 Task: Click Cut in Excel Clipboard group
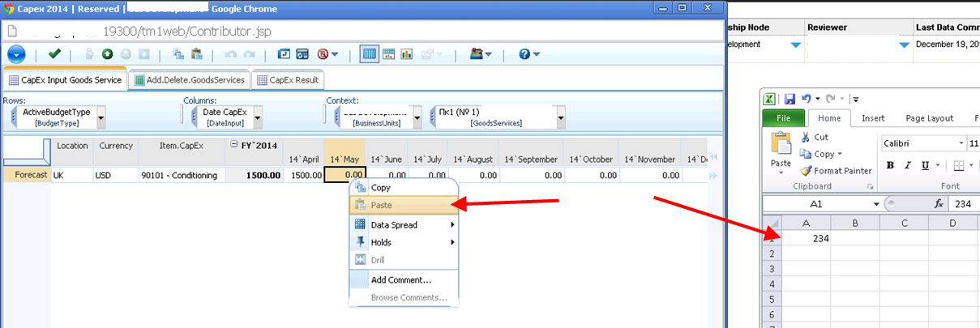pos(814,138)
